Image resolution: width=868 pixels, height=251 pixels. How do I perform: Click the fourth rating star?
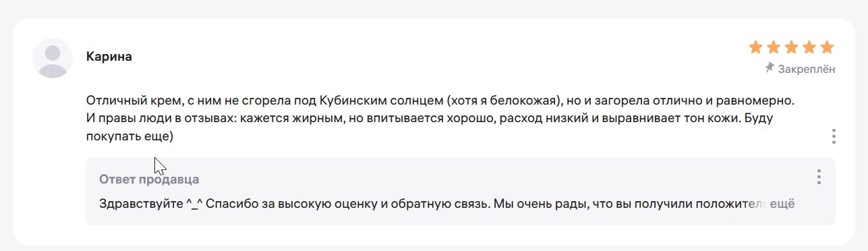coord(809,47)
